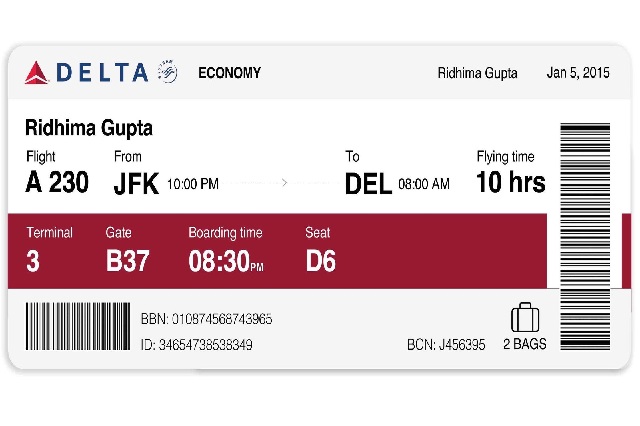The image size is (640, 426).
Task: Click the DEL destination airport code
Action: click(368, 184)
